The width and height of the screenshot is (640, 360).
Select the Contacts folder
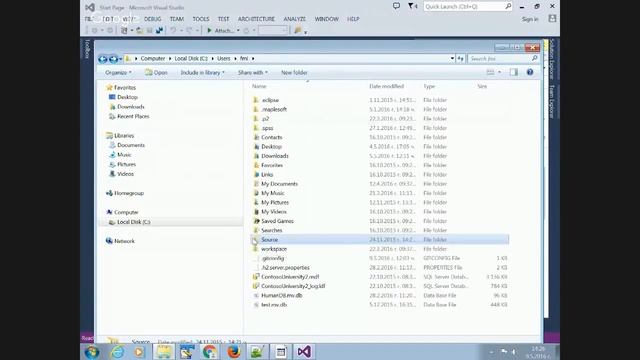tap(271, 137)
